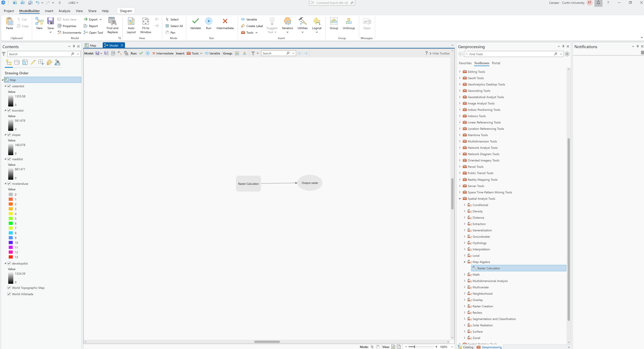This screenshot has width=644, height=349.
Task: Click List By Snapping icon
Action: 41,62
